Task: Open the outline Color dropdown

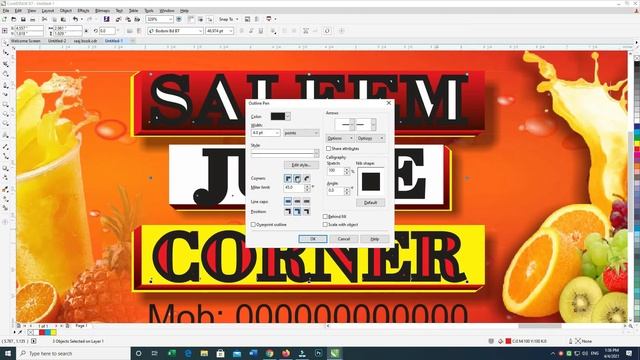Action: click(288, 116)
